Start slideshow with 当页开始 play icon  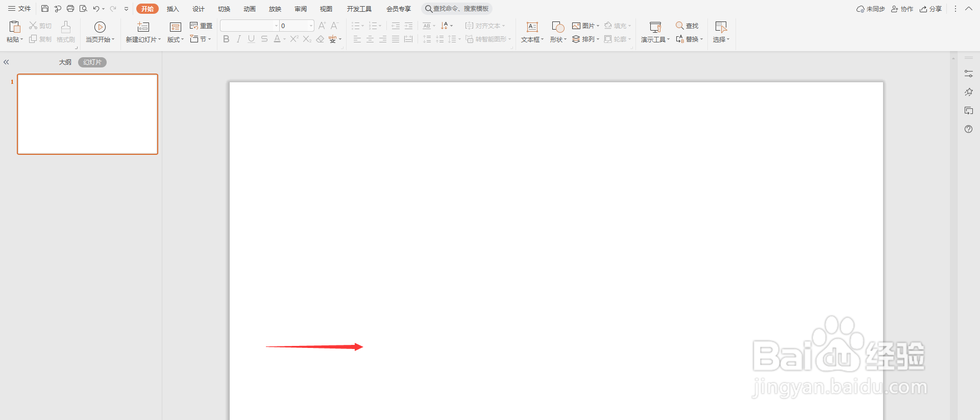[x=100, y=27]
